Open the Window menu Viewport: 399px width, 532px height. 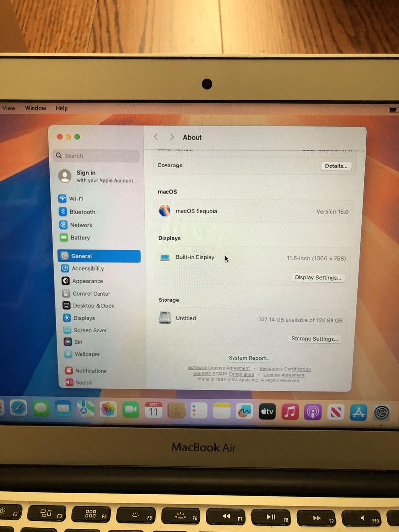pos(35,108)
